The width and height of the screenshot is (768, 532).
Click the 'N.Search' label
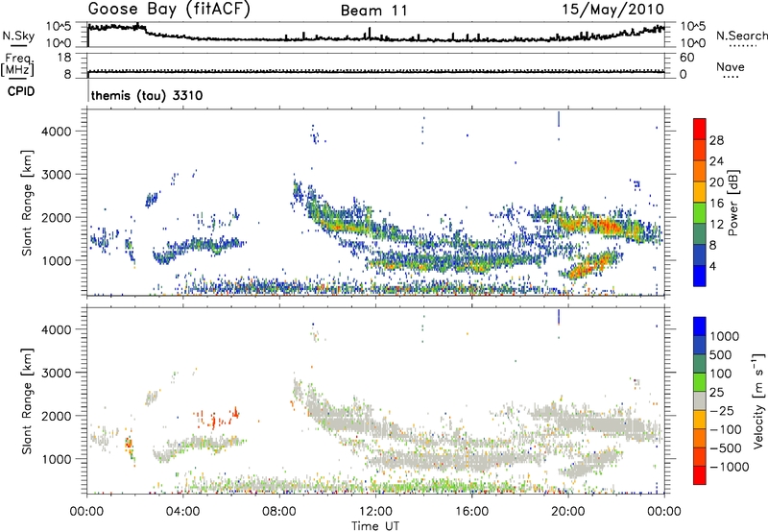click(741, 36)
